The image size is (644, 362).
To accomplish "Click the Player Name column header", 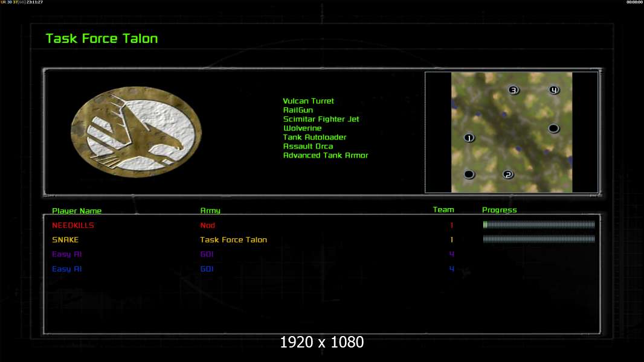I will coord(77,211).
